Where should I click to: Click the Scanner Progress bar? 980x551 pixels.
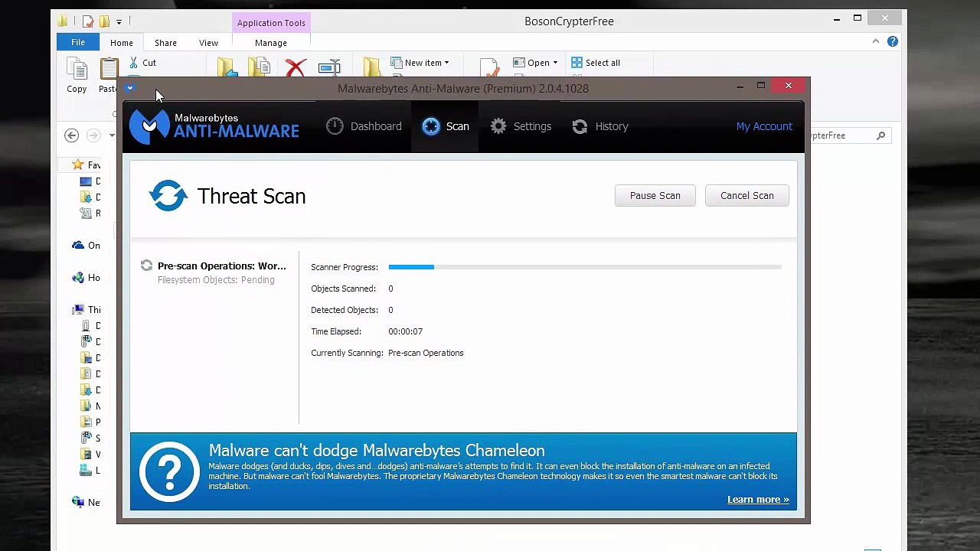[584, 267]
